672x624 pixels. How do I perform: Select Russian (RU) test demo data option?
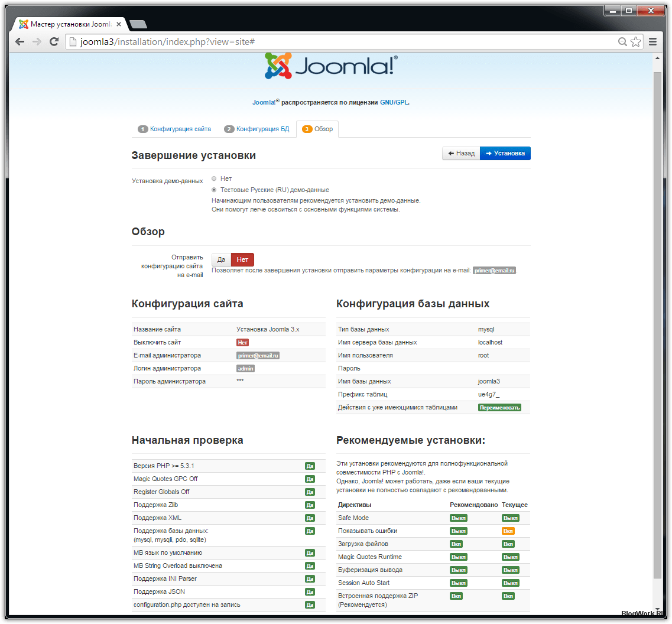click(214, 190)
